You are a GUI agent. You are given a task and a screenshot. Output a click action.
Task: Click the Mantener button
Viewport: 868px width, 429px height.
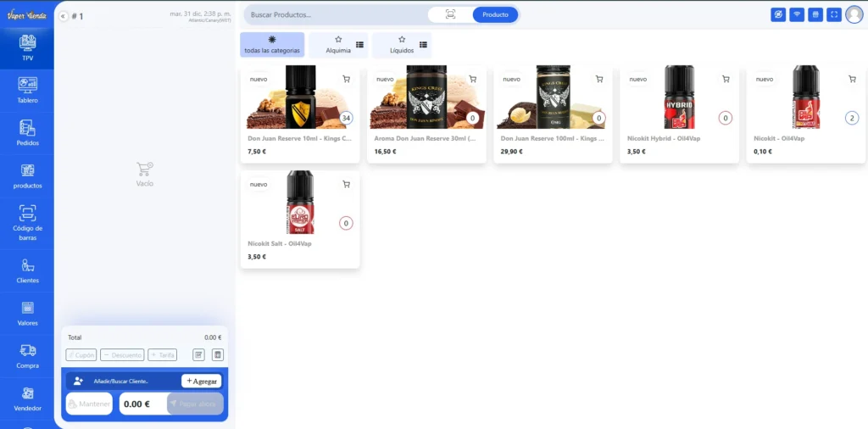point(89,404)
